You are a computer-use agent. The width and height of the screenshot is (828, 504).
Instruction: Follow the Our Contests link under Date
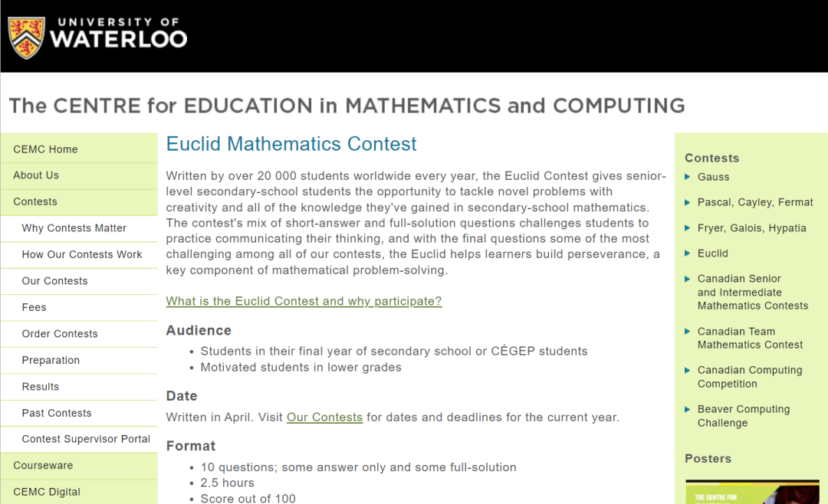click(324, 417)
